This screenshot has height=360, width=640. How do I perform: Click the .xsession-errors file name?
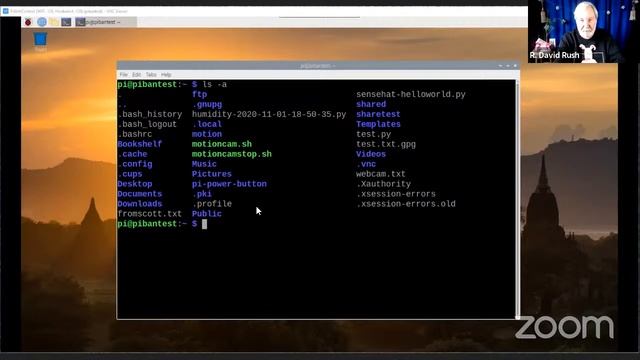(396, 194)
